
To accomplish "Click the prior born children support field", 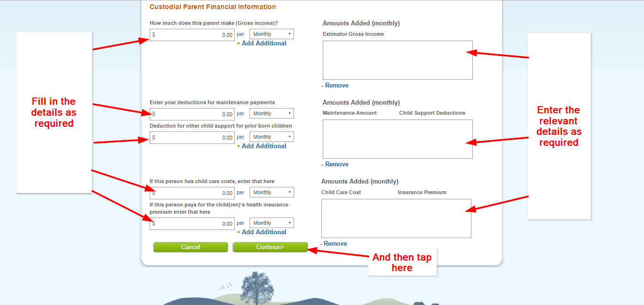I will click(x=192, y=138).
